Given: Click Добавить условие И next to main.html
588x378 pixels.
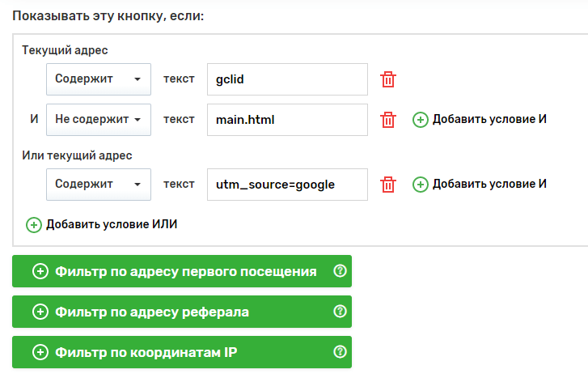Looking at the screenshot, I should coord(490,120).
